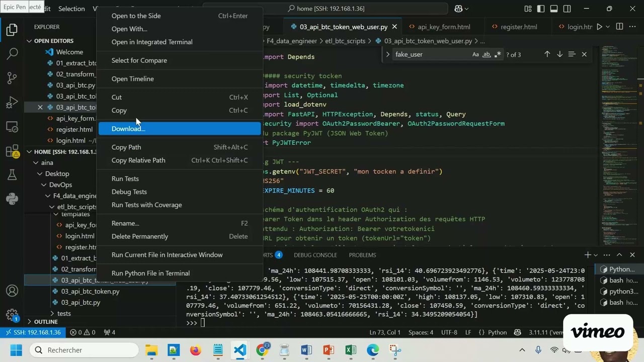Close the find widget
This screenshot has height=362, width=644.
tap(584, 54)
